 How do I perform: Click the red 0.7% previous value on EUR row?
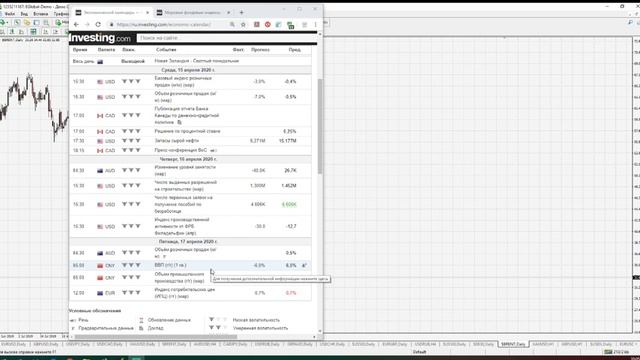coord(291,293)
